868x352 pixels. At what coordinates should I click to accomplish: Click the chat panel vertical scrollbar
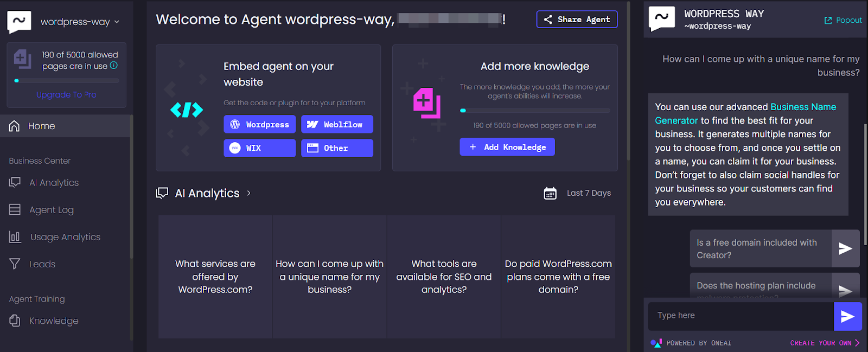[865, 184]
